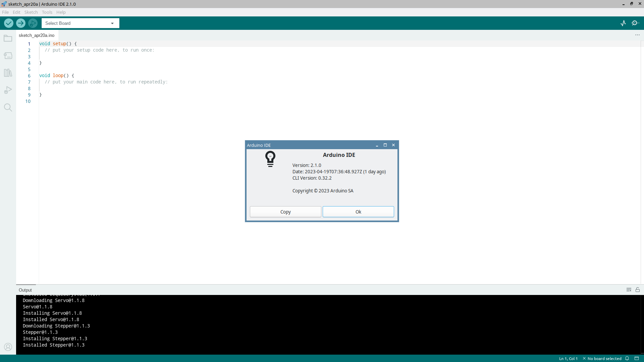Click the light bulb About icon
This screenshot has width=644, height=362.
point(270,159)
